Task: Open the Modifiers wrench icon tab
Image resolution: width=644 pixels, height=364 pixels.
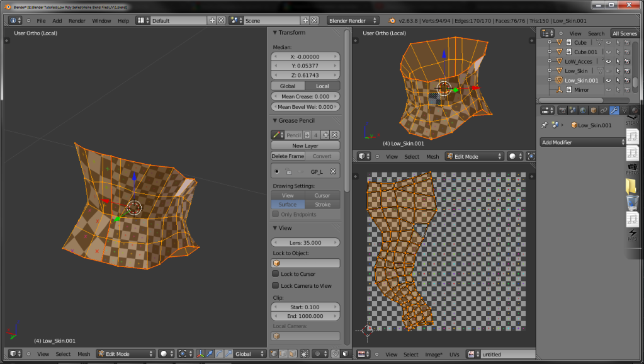Action: [x=614, y=110]
